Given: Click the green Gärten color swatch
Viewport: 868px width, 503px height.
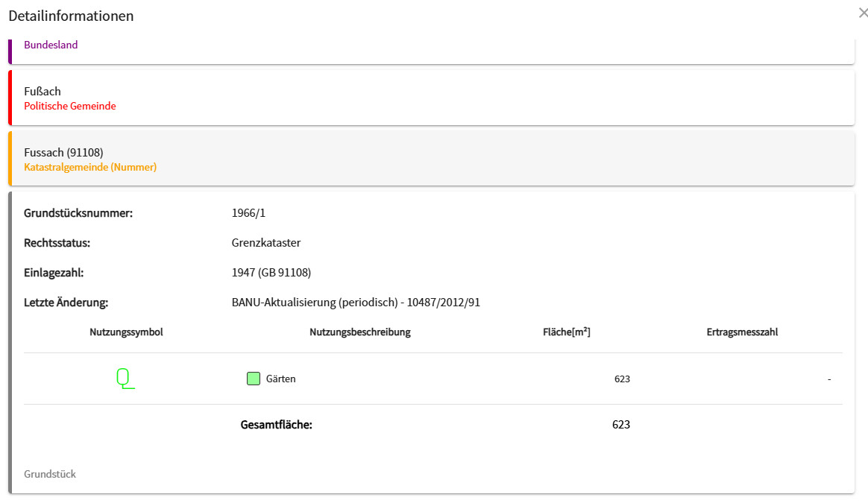Looking at the screenshot, I should coord(254,379).
